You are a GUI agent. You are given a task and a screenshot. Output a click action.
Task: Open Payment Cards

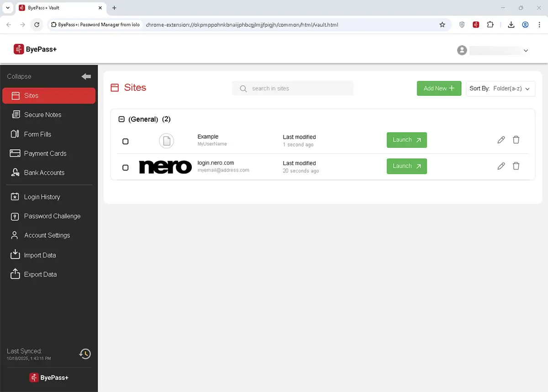(45, 153)
